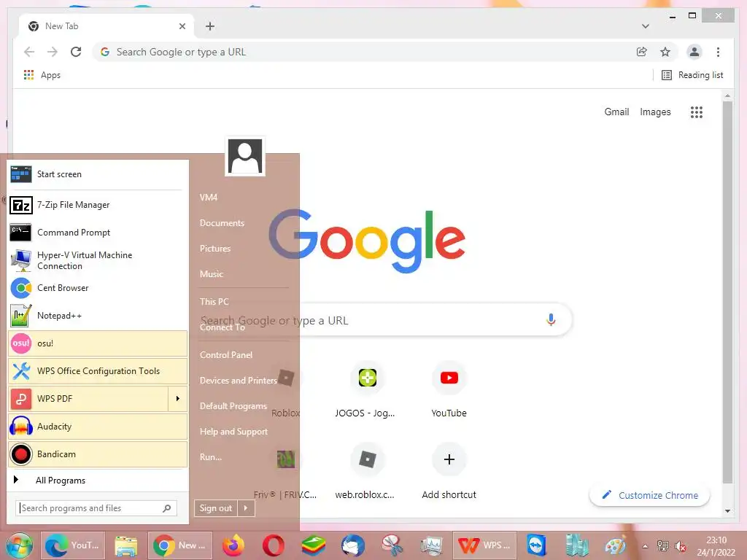Open the YouTube shortcut tile
The height and width of the screenshot is (560, 747).
[449, 389]
